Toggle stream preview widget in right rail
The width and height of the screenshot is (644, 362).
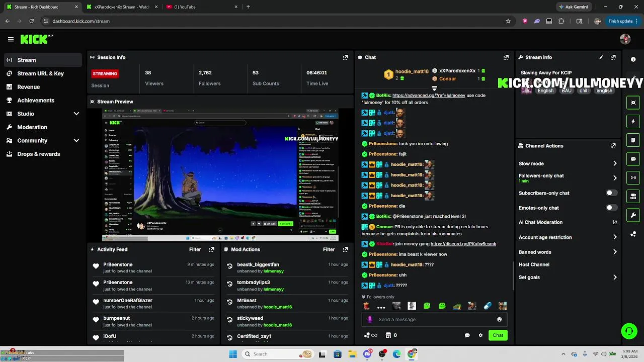coord(633,103)
